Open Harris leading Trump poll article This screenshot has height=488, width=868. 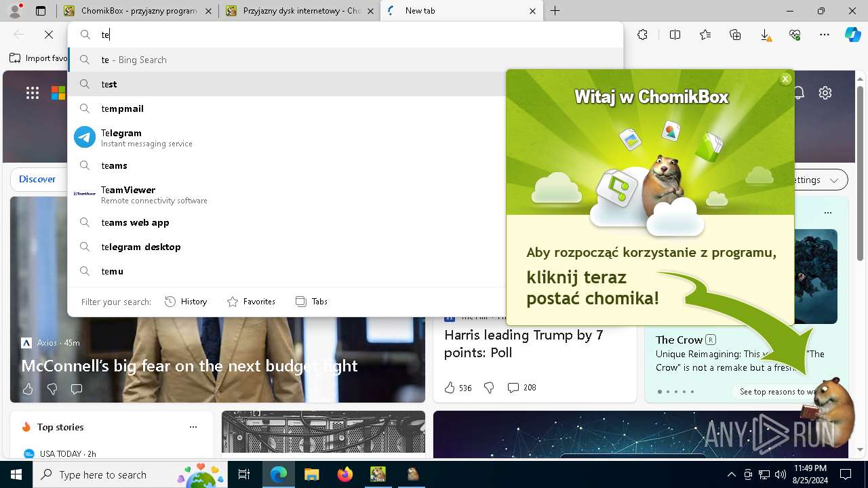coord(524,344)
